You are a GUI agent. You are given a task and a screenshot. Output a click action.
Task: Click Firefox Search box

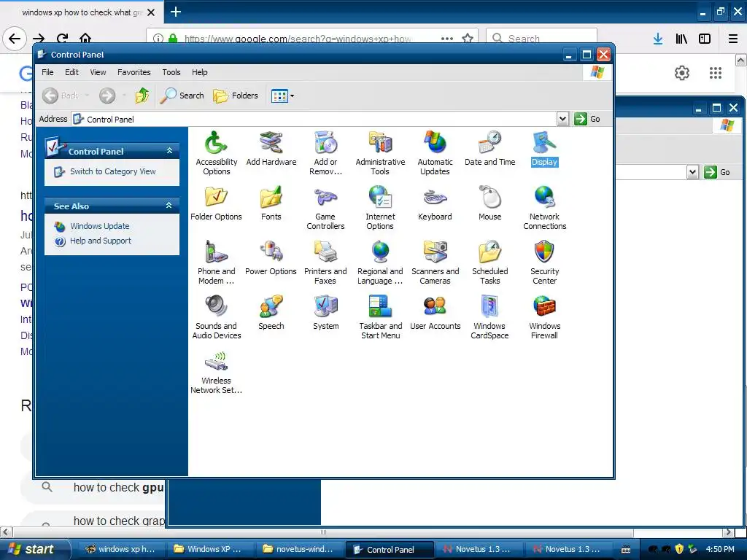tap(541, 38)
